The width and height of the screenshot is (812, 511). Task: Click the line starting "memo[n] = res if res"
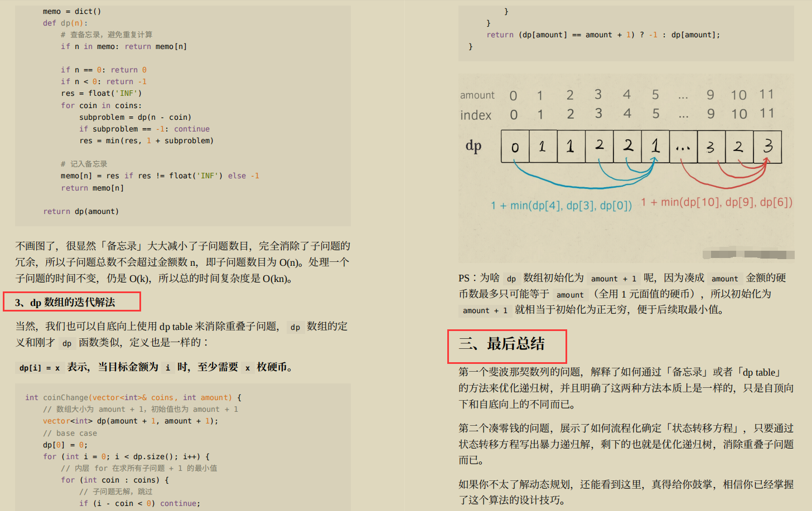pos(160,176)
